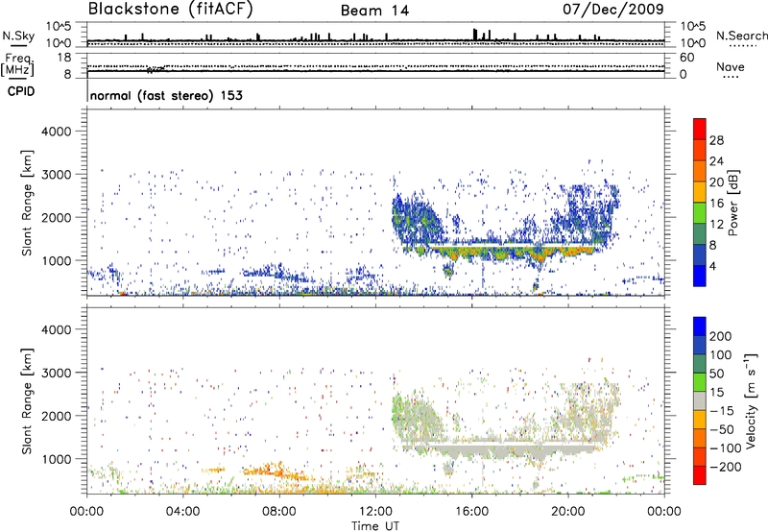The height and width of the screenshot is (532, 768).
Task: Click the N.Search legend label
Action: pos(741,36)
